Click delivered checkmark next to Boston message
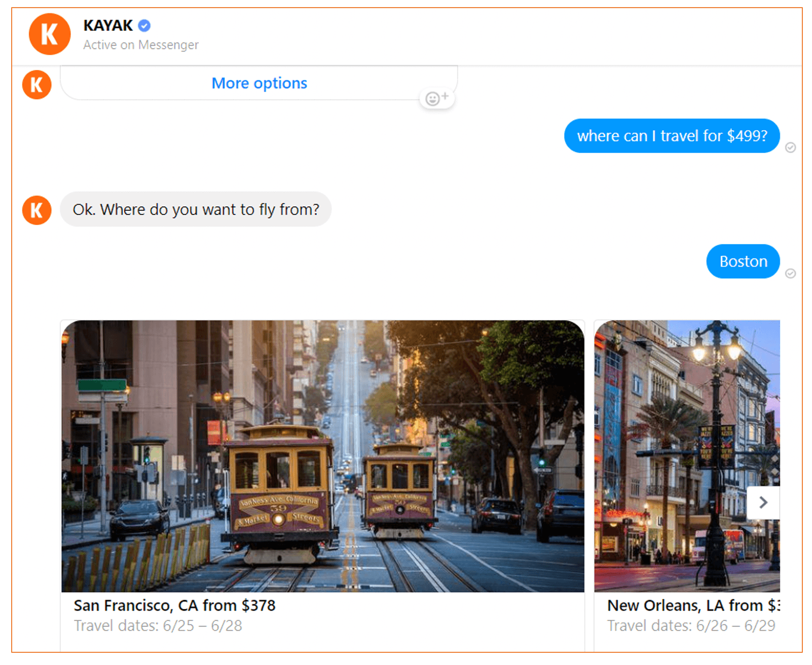This screenshot has height=665, width=812. [790, 274]
